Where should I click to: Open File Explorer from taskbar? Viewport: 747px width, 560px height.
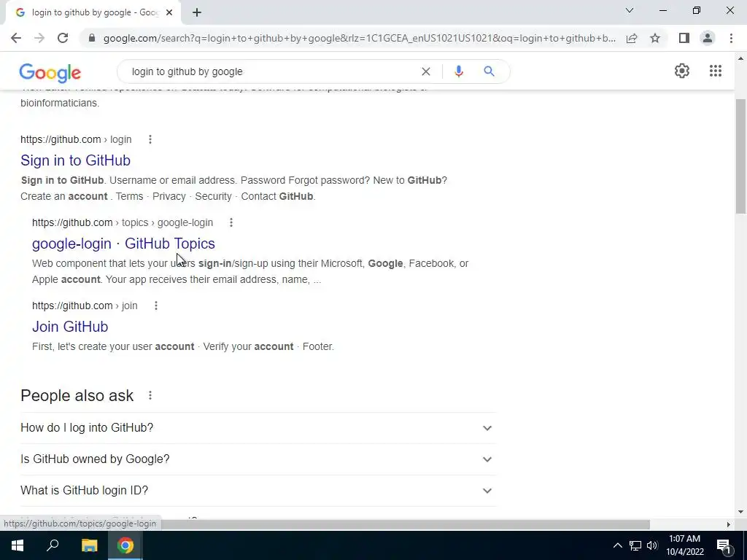click(x=89, y=545)
